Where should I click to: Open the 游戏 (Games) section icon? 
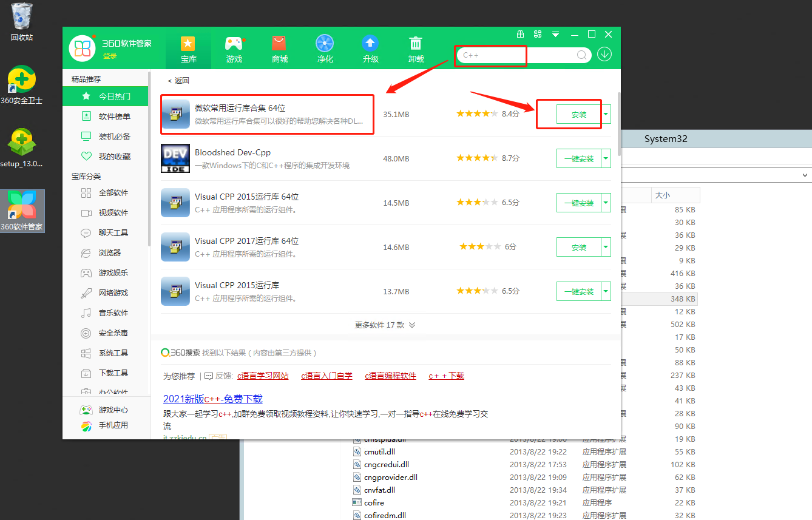point(234,49)
